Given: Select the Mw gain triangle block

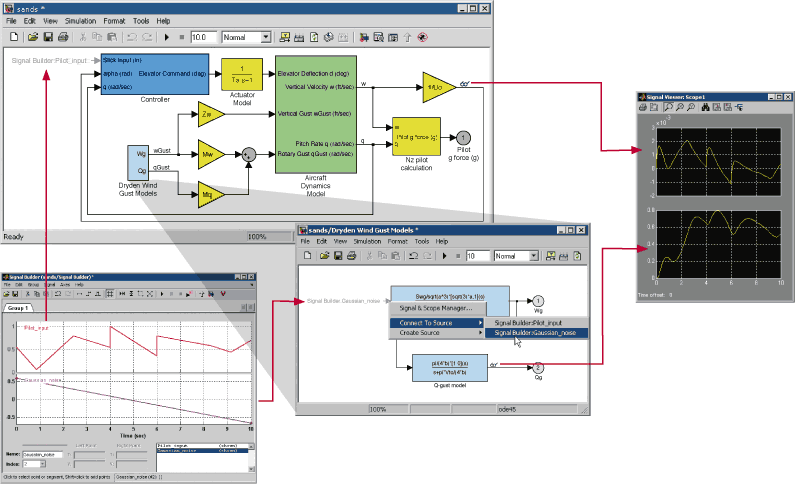Looking at the screenshot, I should (210, 154).
